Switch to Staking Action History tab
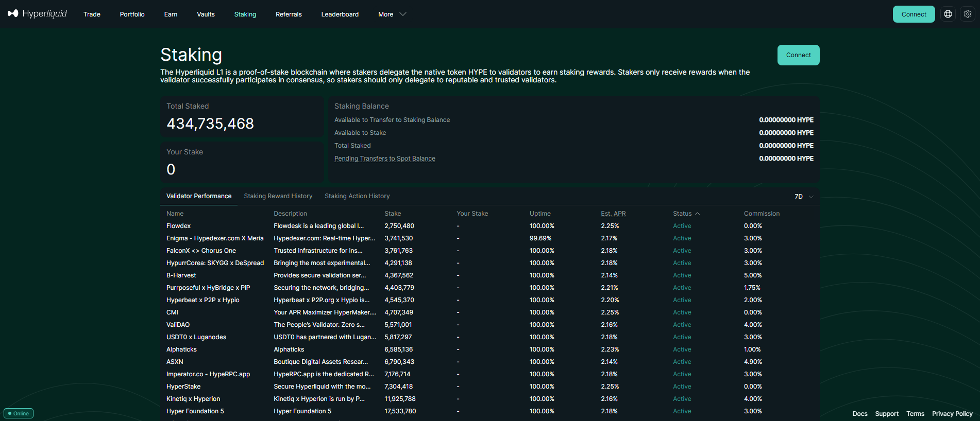 coord(357,196)
